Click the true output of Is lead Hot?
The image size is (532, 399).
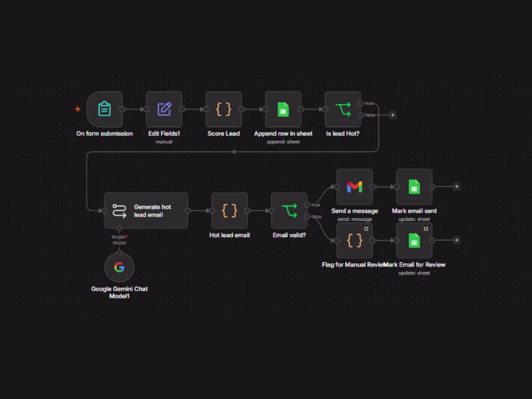coord(360,103)
